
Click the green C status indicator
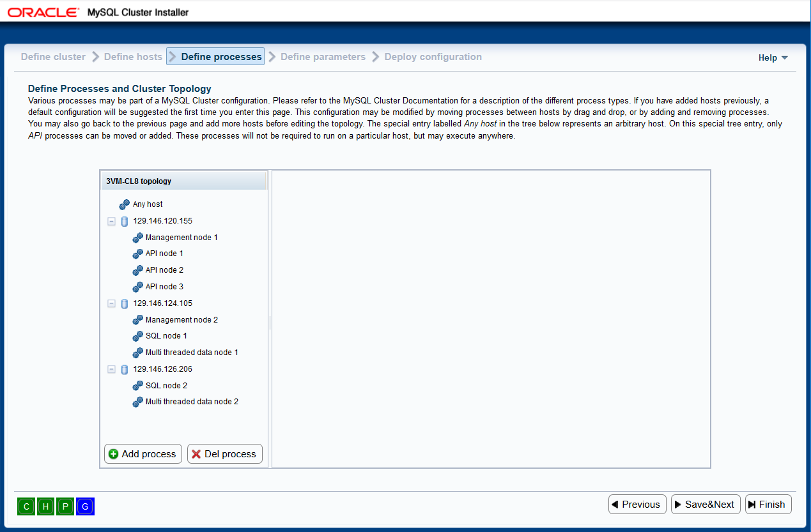tap(26, 506)
